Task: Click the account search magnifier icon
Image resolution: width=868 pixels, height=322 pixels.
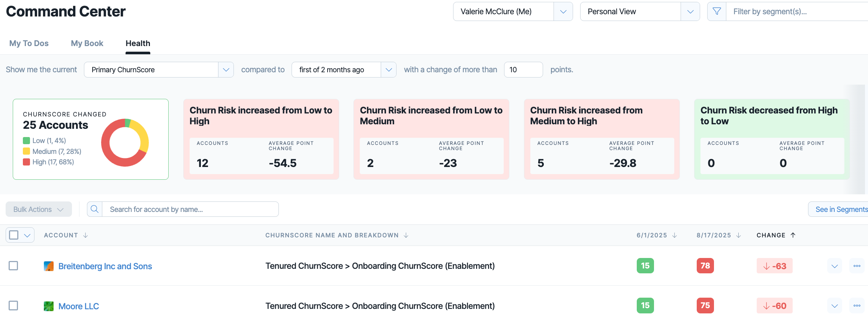Action: 95,209
